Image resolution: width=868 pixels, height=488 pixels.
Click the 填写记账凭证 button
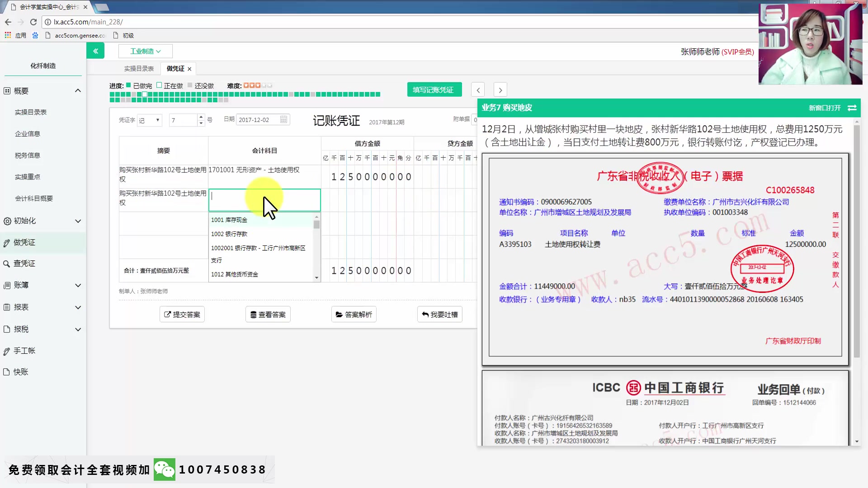click(434, 90)
